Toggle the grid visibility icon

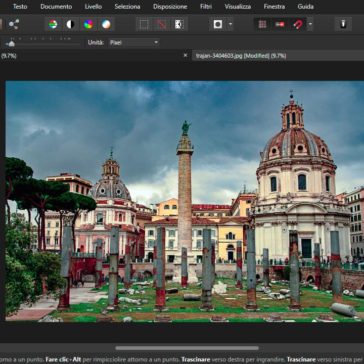click(x=263, y=24)
